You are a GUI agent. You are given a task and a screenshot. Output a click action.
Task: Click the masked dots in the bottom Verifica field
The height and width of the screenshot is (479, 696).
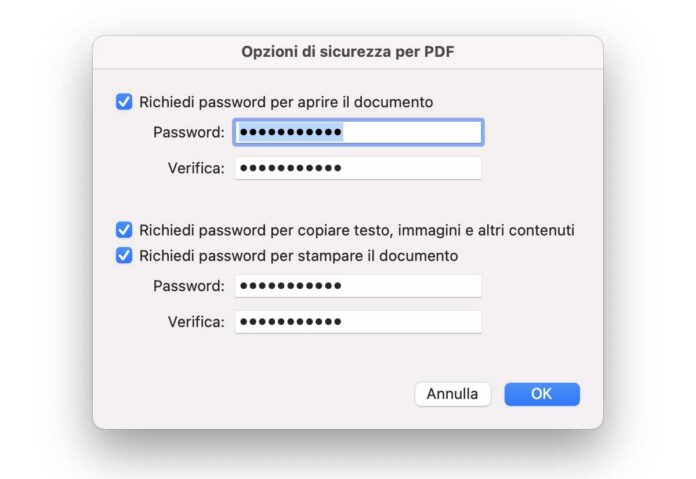click(x=291, y=322)
